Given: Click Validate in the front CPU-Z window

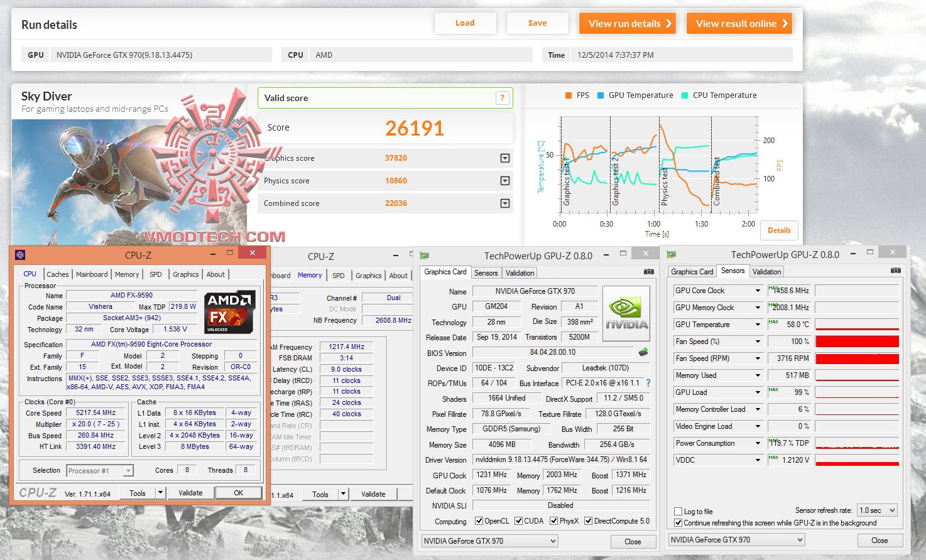Looking at the screenshot, I should coord(190,493).
